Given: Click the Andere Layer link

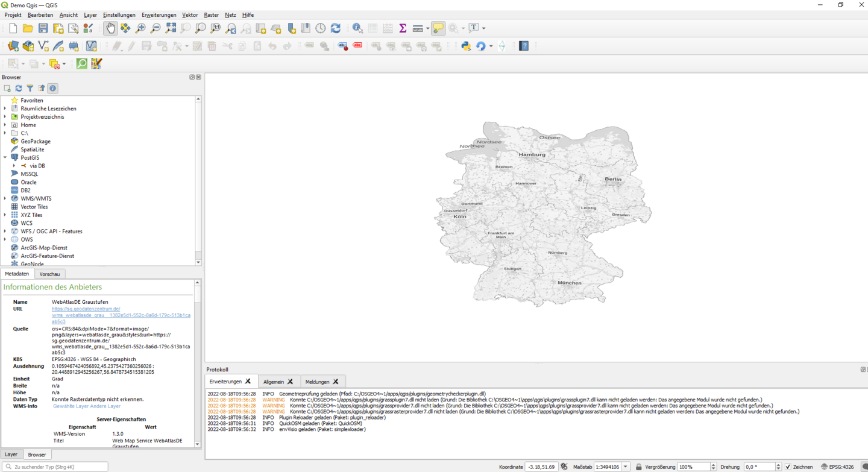Looking at the screenshot, I should 105,406.
